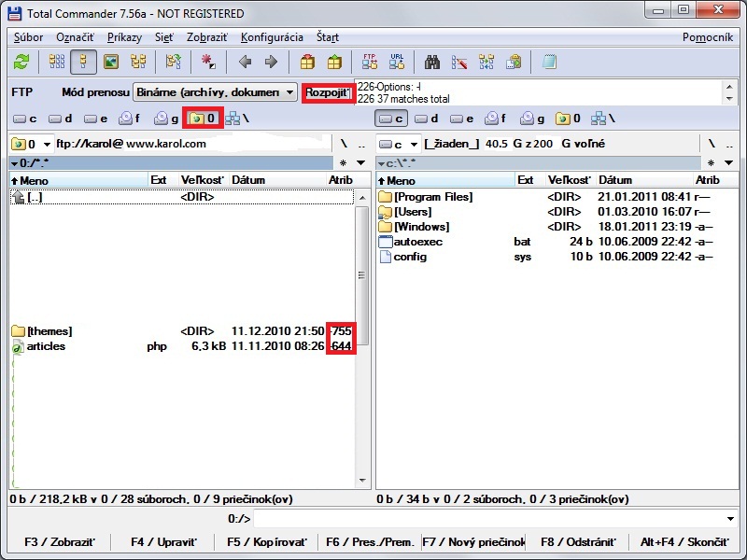Screen dimensions: 747x560
Task: Open right panel favorites star button
Action: coord(711,163)
